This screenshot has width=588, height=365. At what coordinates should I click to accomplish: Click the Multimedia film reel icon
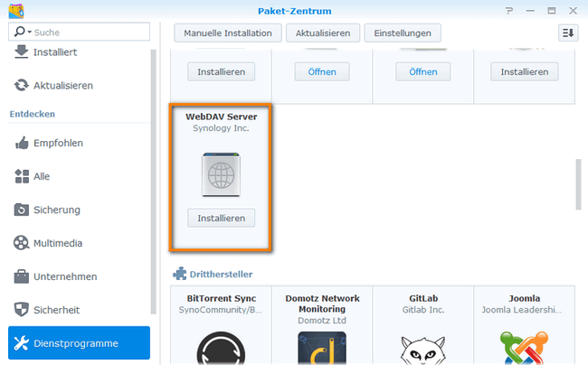click(22, 243)
